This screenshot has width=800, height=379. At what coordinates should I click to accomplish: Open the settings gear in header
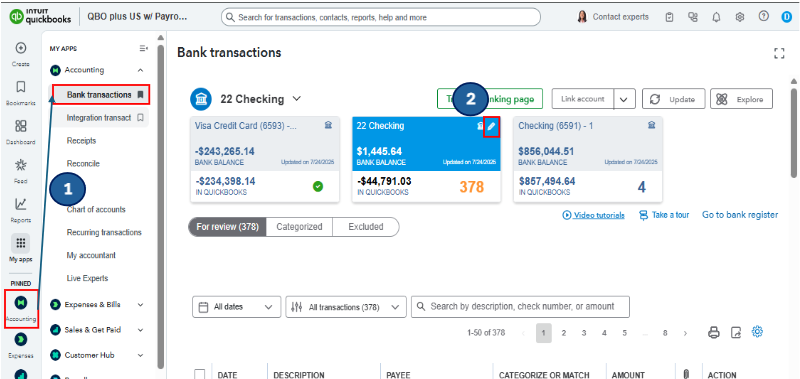pyautogui.click(x=740, y=17)
